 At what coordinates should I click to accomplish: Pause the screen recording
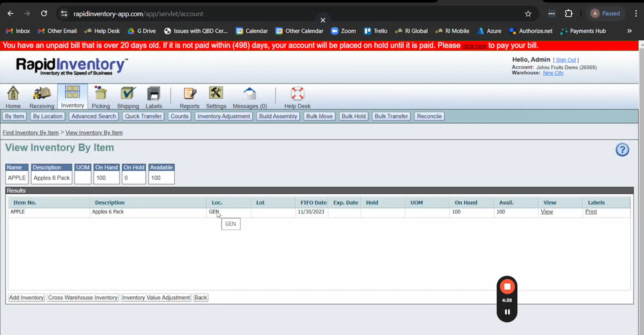[507, 312]
